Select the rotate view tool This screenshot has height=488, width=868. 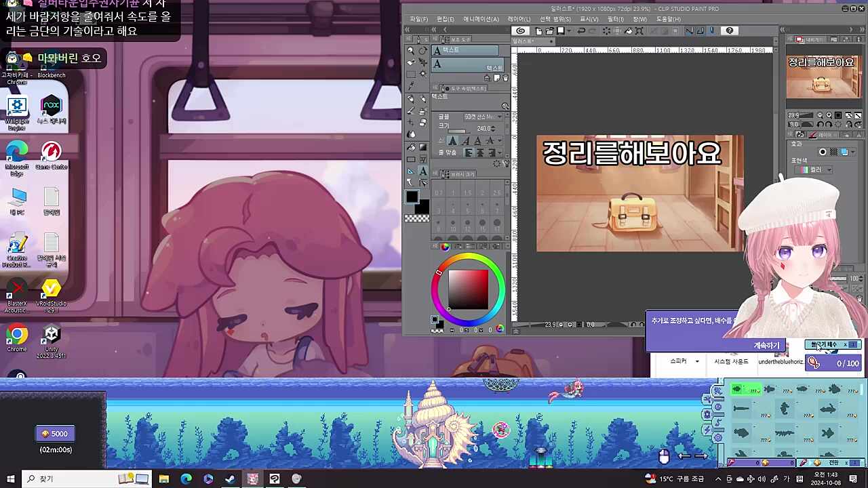tap(423, 50)
